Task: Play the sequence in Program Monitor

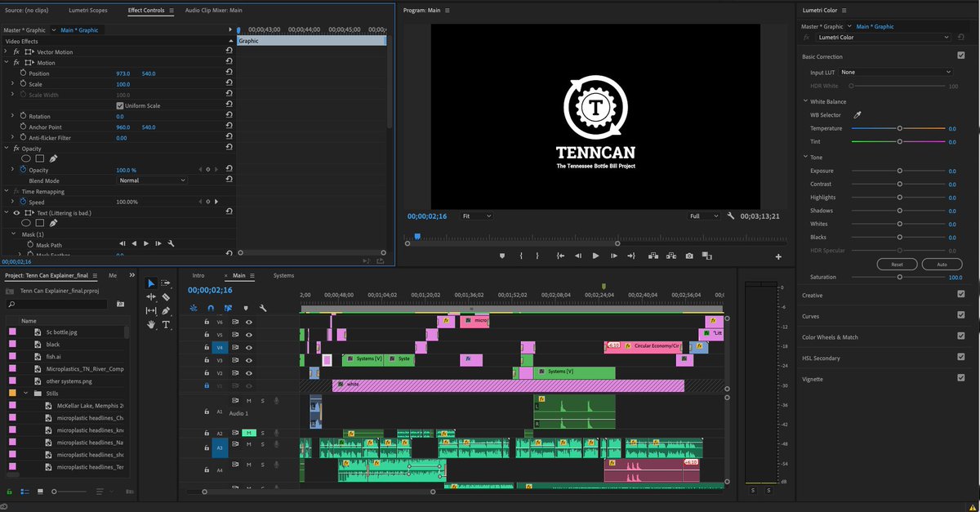Action: click(595, 256)
